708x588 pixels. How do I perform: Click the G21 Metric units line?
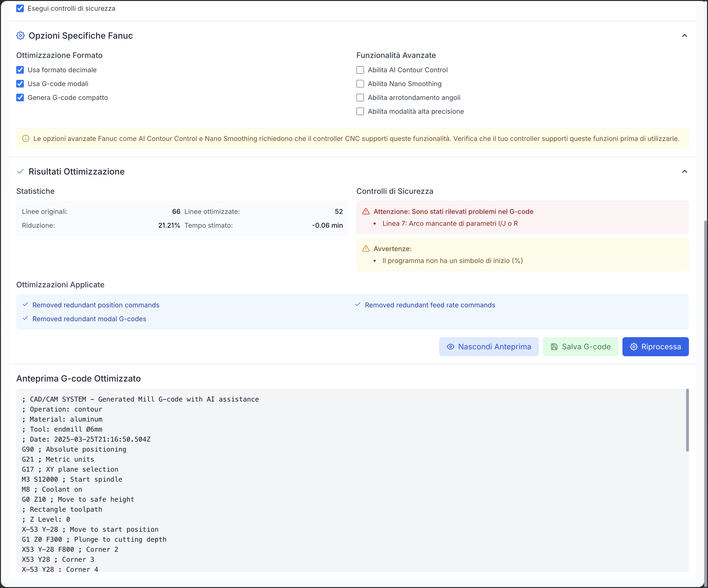(58, 459)
